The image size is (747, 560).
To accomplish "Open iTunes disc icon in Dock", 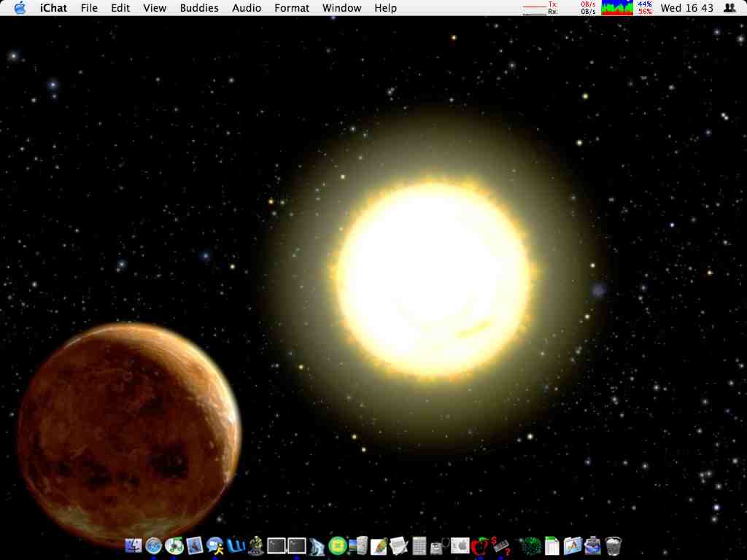I will pos(174,545).
